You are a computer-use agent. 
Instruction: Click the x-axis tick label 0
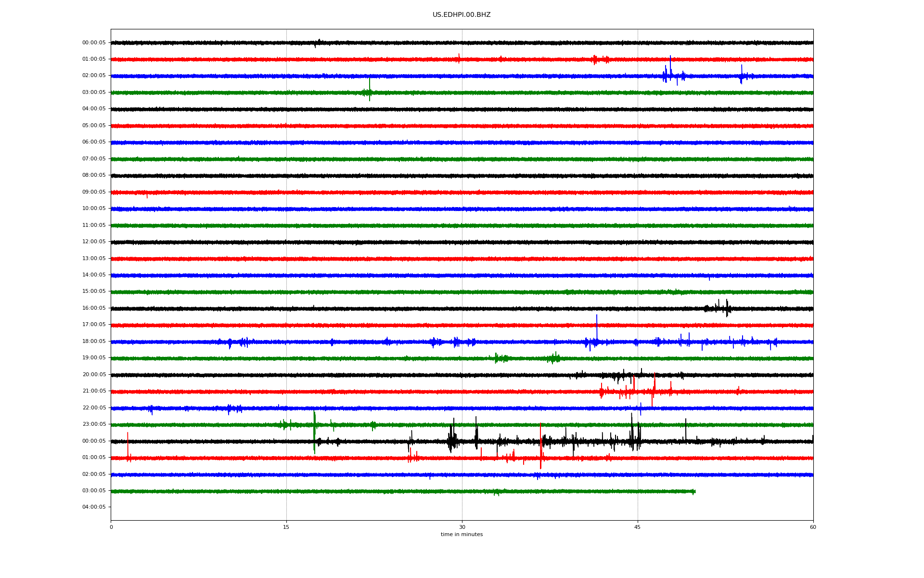(111, 527)
